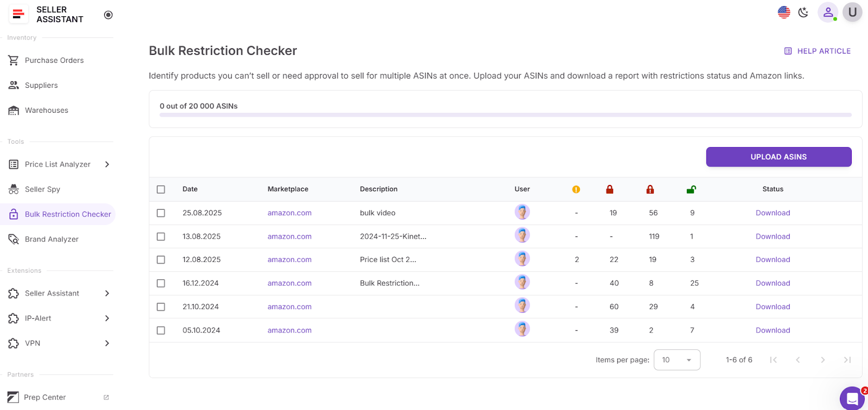868x410 pixels.
Task: Click the '2024-11-25-Kinet...' description cell
Action: tap(393, 236)
